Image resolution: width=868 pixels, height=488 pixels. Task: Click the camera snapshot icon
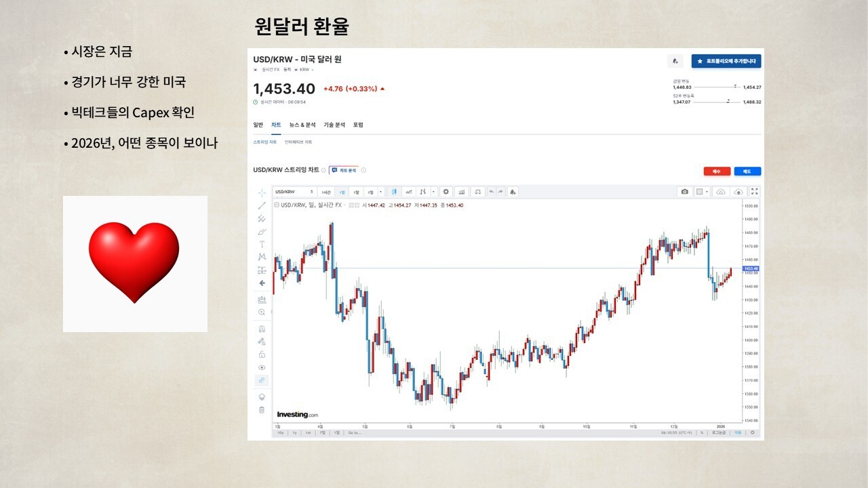684,192
